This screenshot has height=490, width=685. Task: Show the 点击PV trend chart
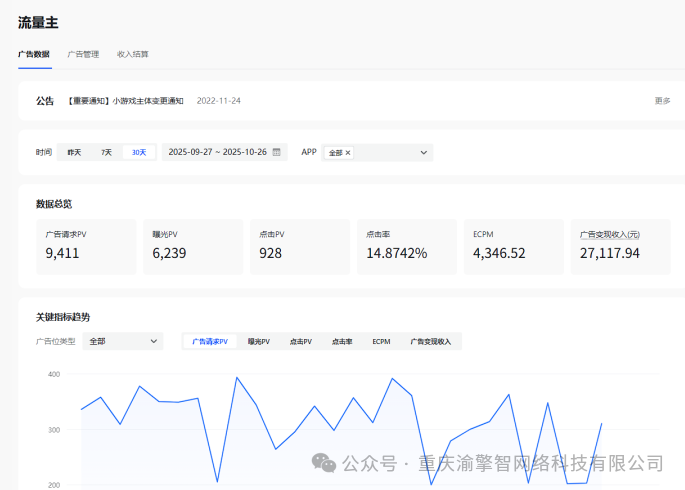(301, 341)
